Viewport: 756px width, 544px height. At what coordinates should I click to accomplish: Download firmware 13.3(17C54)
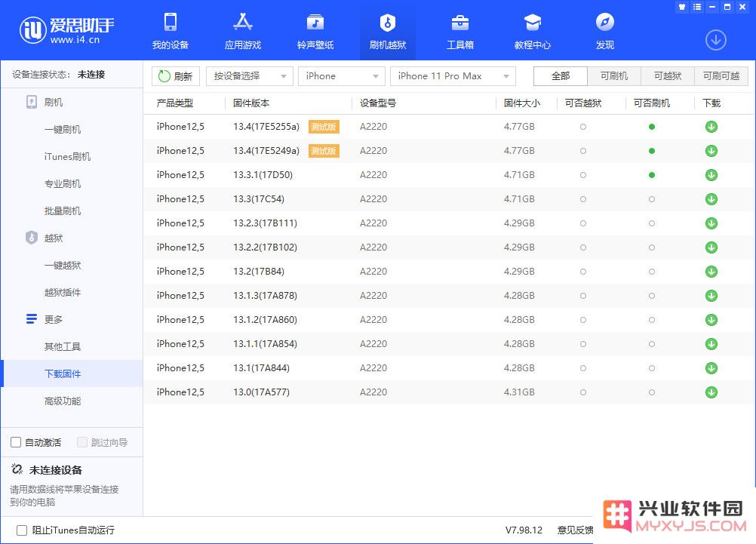coord(711,199)
